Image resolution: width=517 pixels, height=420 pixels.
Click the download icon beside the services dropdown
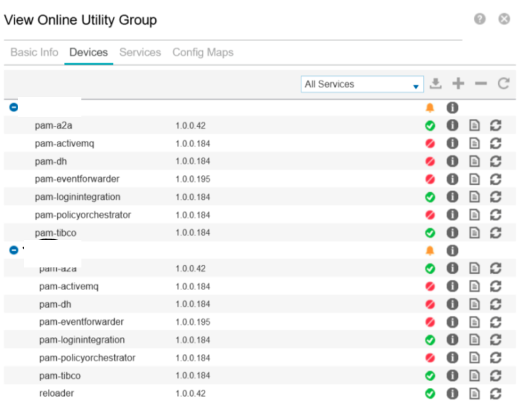[x=436, y=84]
